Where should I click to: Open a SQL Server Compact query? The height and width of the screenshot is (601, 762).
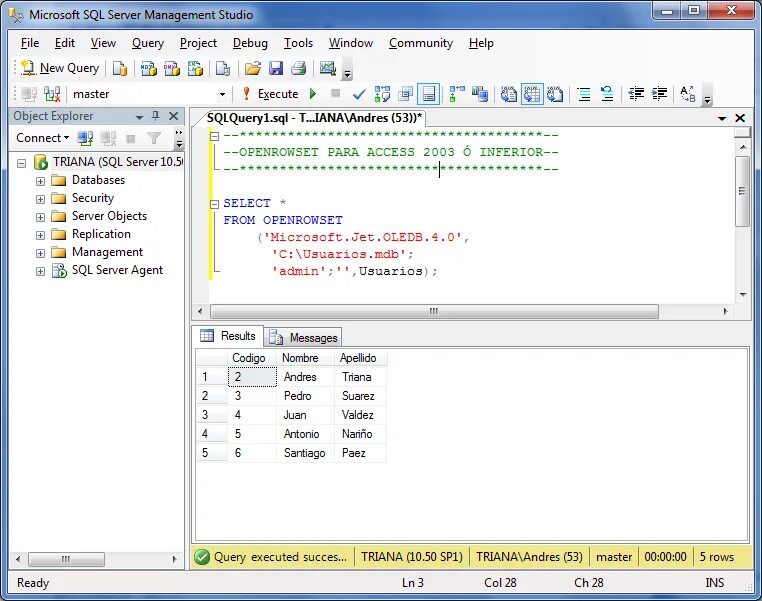(x=223, y=69)
